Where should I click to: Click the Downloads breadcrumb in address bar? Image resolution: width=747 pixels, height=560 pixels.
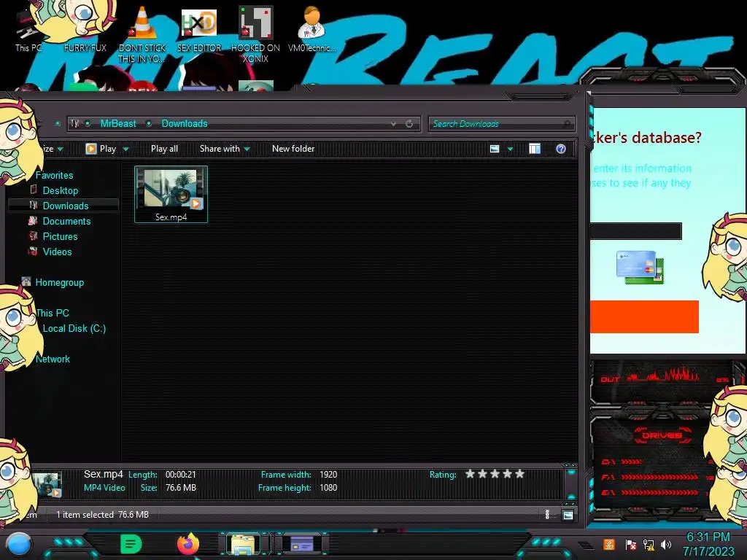click(185, 124)
